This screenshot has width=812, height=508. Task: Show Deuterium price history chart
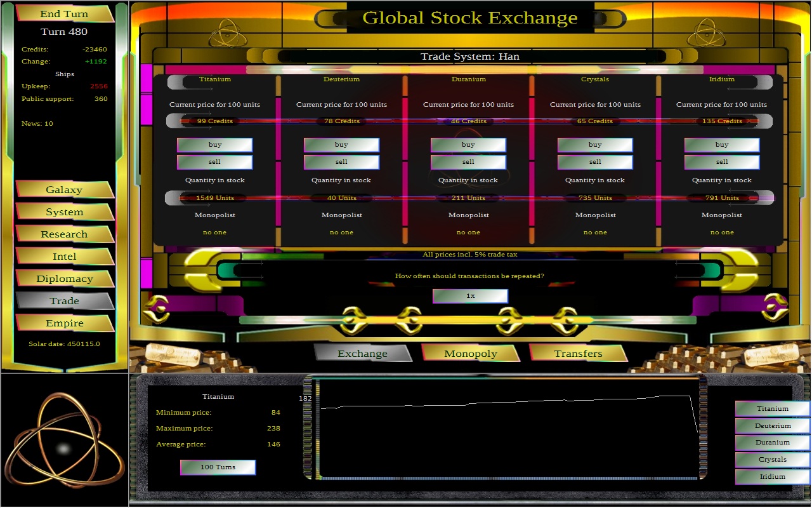coord(772,425)
